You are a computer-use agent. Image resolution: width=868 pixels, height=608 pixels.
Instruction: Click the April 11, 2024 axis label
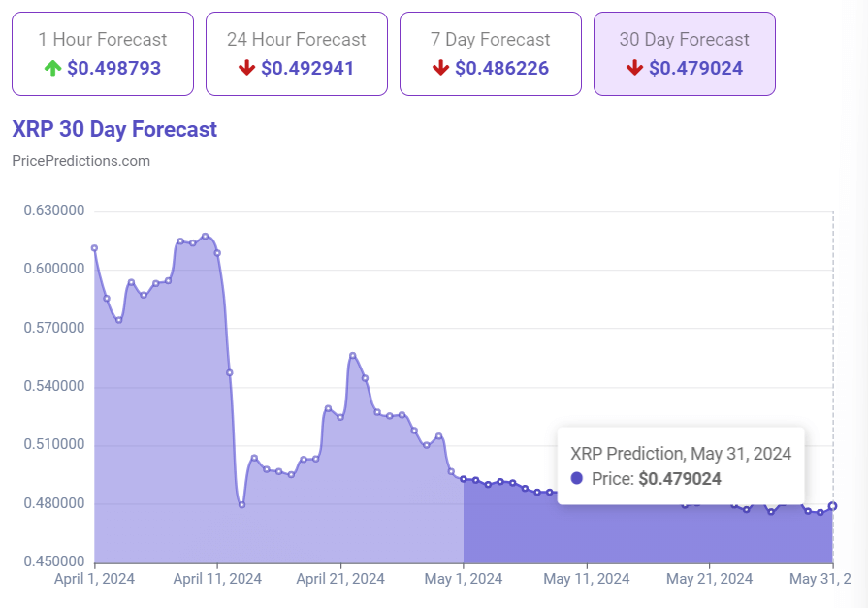click(x=217, y=579)
